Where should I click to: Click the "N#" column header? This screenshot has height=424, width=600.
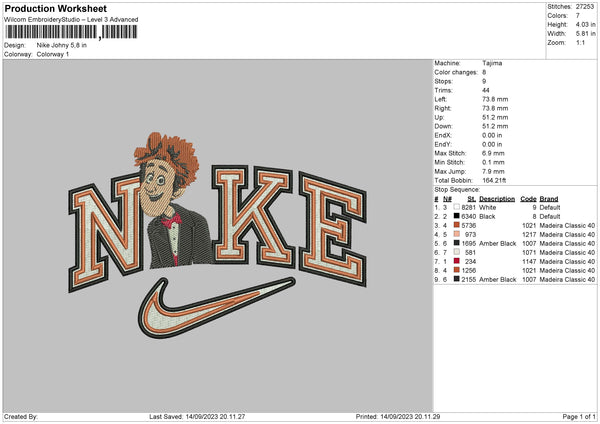pos(447,199)
